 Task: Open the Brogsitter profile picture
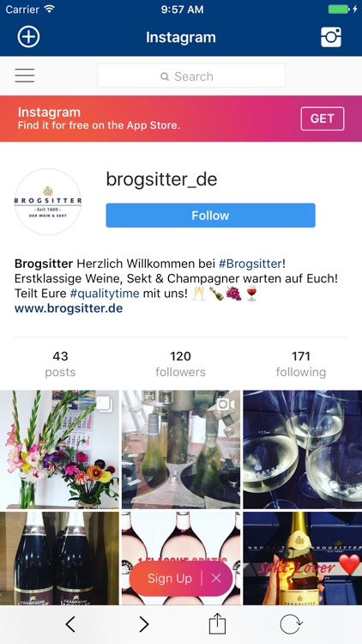[x=48, y=202]
